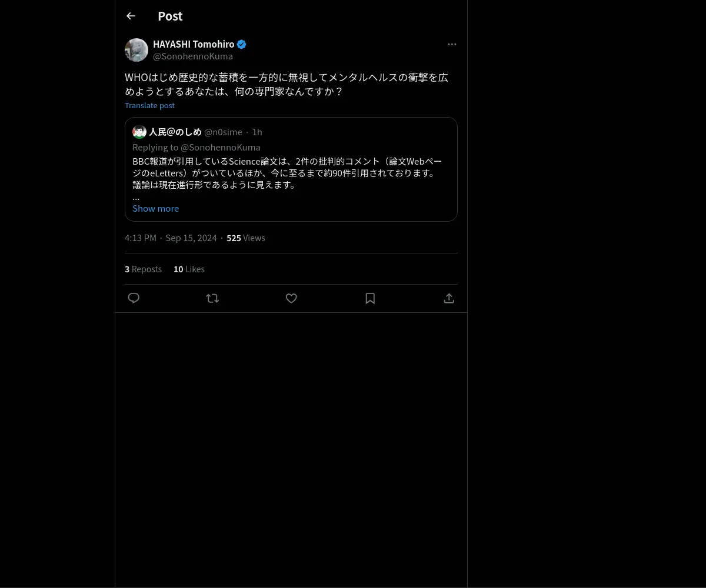Viewport: 706px width, 588px height.
Task: Open the quoted post's 1h timestamp
Action: [257, 132]
